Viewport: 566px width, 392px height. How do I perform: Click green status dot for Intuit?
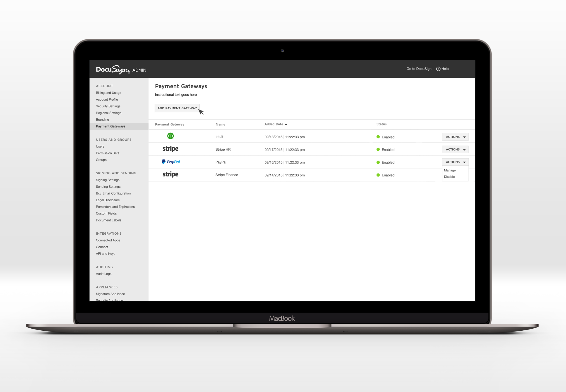[378, 137]
